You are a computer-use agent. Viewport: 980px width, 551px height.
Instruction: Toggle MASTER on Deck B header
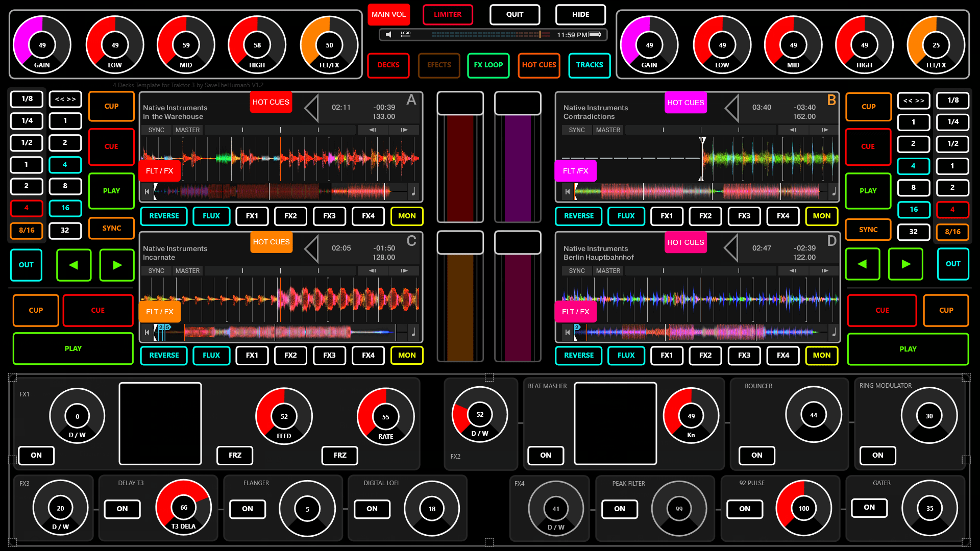pyautogui.click(x=608, y=130)
